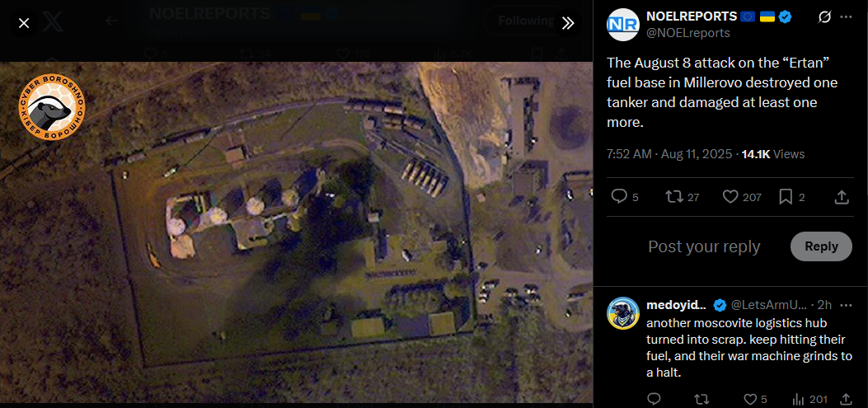The height and width of the screenshot is (408, 868).
Task: Open the medoyid display name
Action: click(x=677, y=305)
